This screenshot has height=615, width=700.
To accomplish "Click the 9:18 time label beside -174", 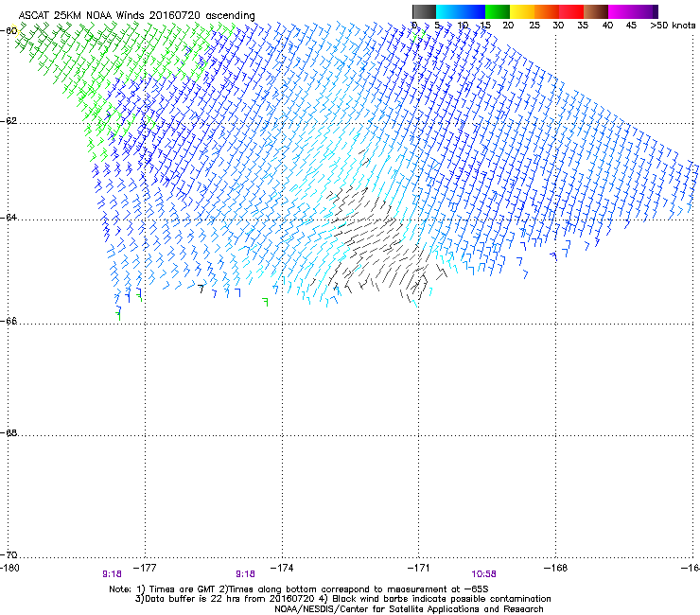I will tap(246, 574).
